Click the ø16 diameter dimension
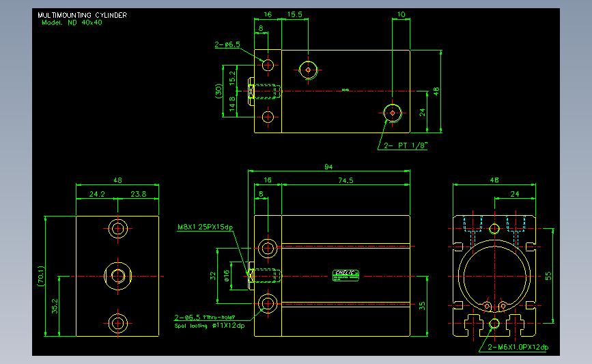This screenshot has width=592, height=364. coord(227,276)
